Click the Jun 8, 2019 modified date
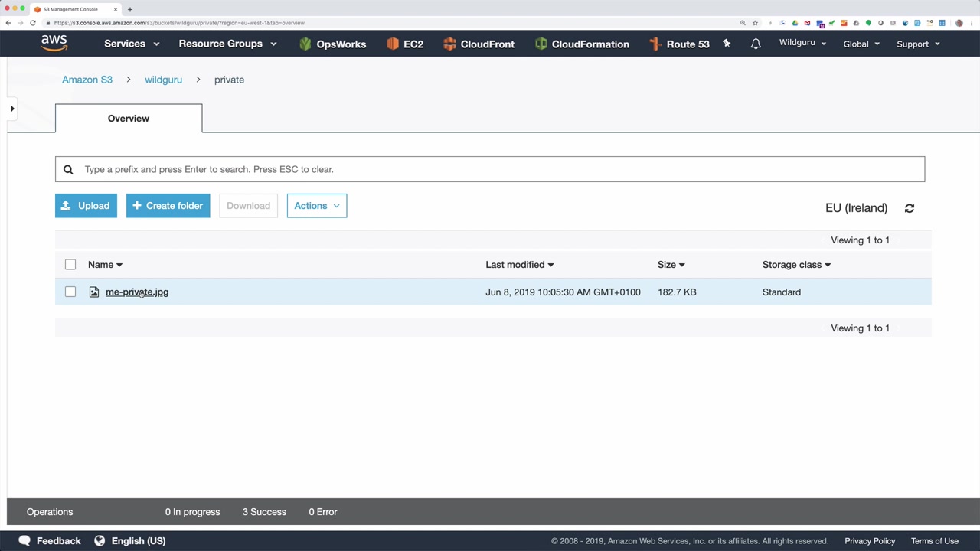 coord(563,292)
